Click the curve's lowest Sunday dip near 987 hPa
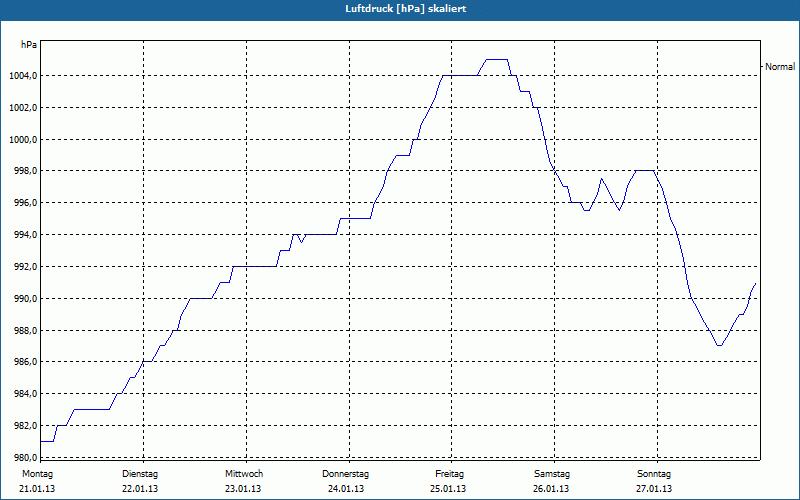The width and height of the screenshot is (800, 500). 719,345
